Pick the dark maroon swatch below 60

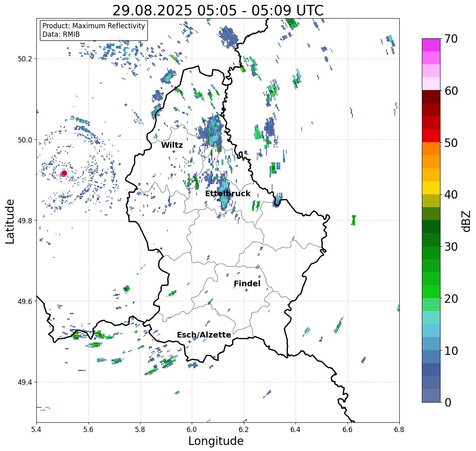tap(431, 97)
